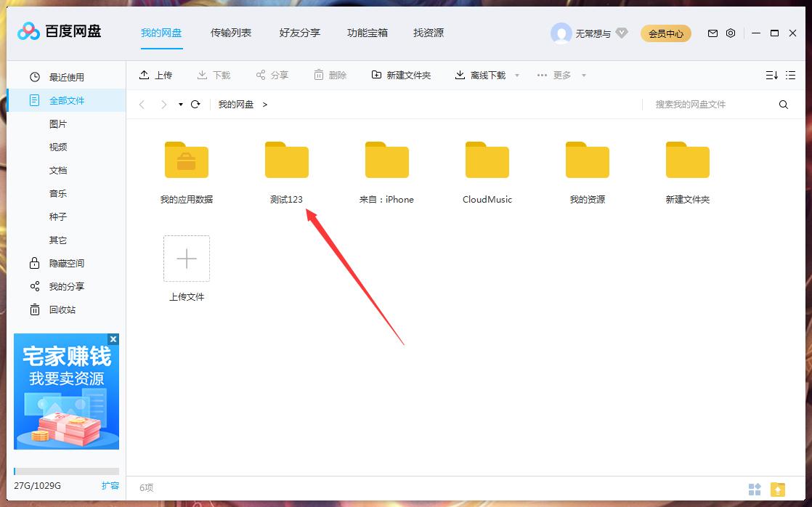Switch to the 传输列表 tab
812x507 pixels.
(231, 33)
